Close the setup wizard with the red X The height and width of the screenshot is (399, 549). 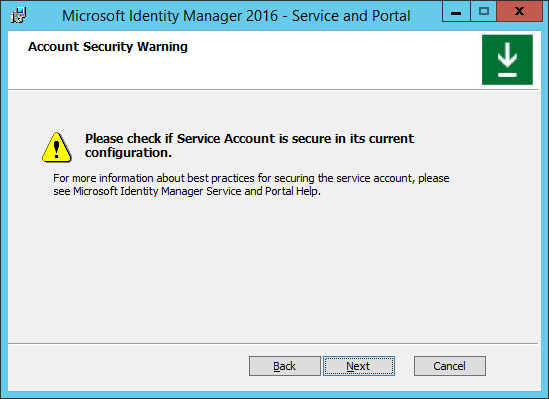tap(520, 12)
